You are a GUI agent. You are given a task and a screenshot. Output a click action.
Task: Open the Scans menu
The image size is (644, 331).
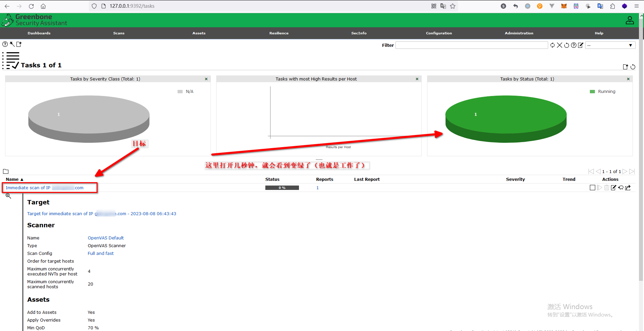tap(119, 33)
